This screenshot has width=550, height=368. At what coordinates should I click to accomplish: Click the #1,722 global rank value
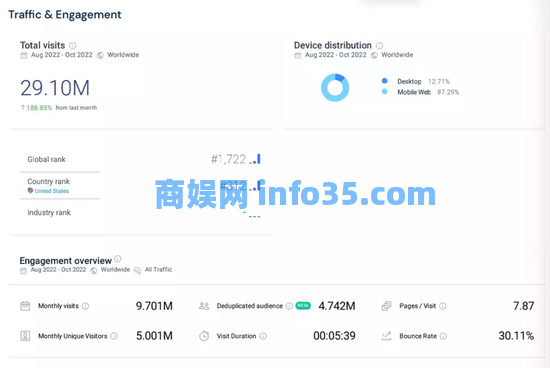(228, 159)
